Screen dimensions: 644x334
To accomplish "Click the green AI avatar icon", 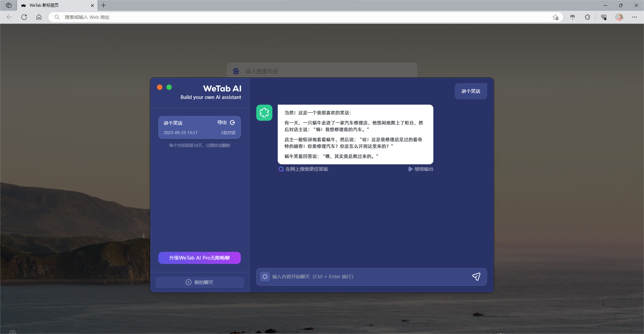I will pyautogui.click(x=264, y=113).
